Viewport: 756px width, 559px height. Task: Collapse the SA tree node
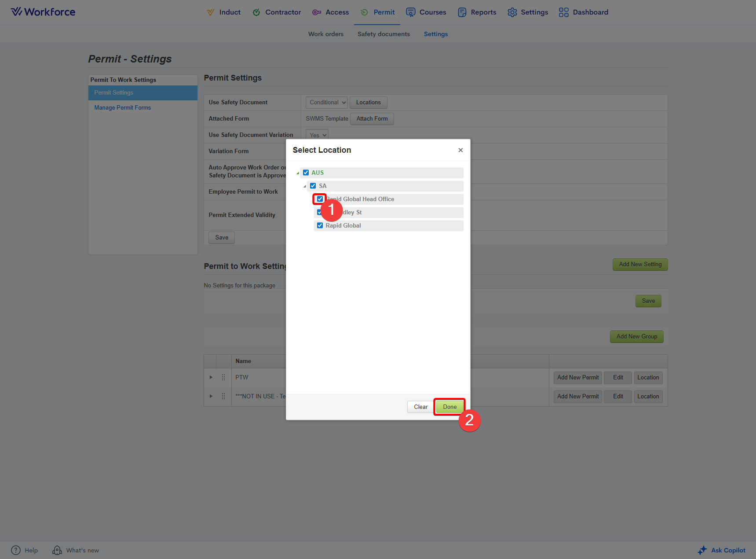pyautogui.click(x=305, y=186)
